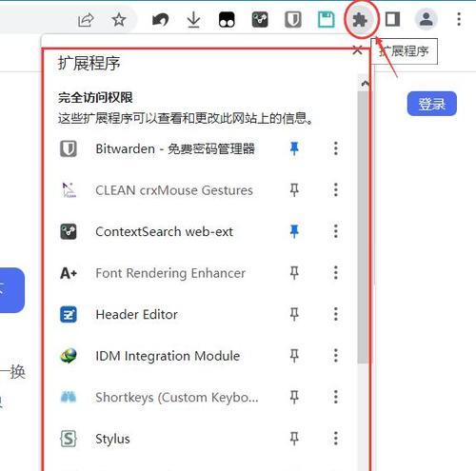This screenshot has width=476, height=471.
Task: Pin CLEAN crxMouse Gestures to toolbar
Action: (294, 190)
